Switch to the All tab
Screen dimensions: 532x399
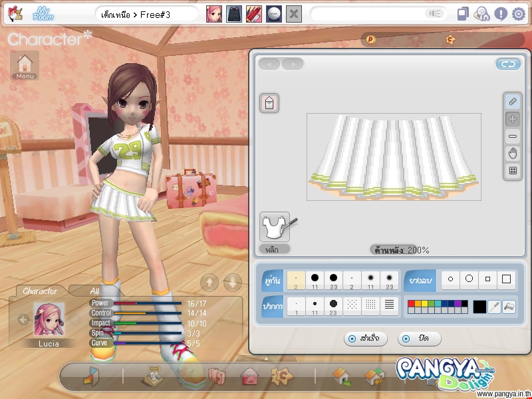click(94, 291)
